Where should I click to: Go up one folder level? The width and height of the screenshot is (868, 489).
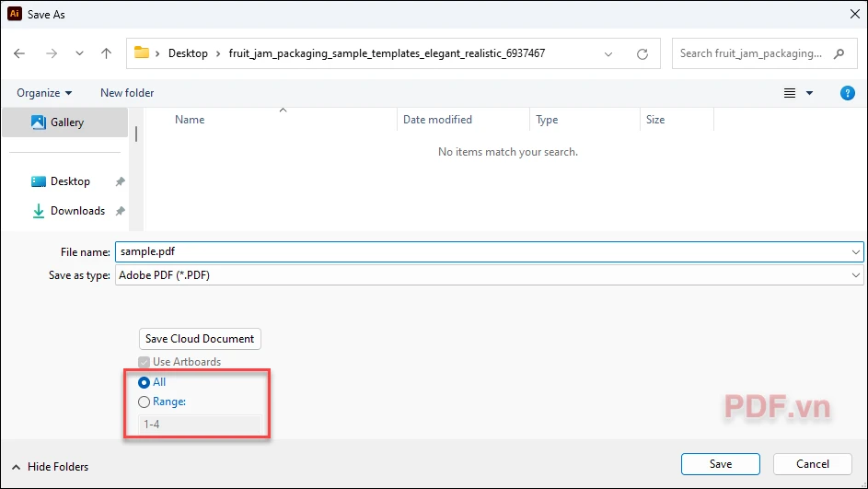[106, 53]
